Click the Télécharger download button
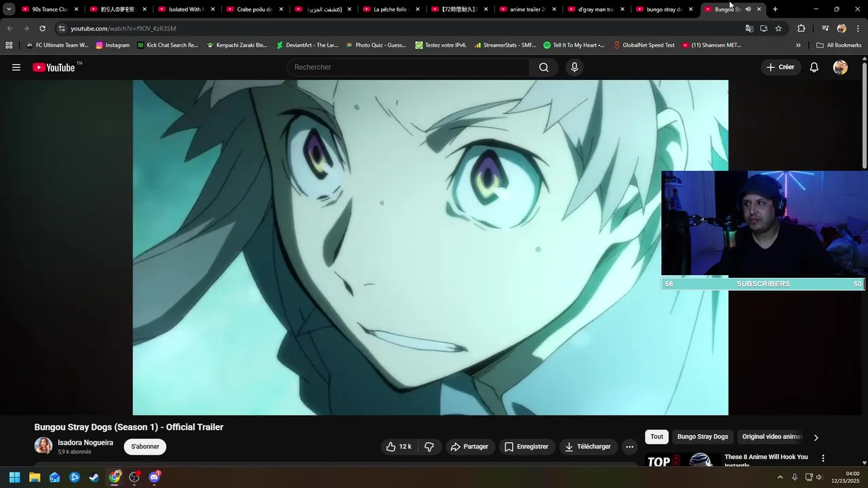This screenshot has height=488, width=868. point(588,447)
